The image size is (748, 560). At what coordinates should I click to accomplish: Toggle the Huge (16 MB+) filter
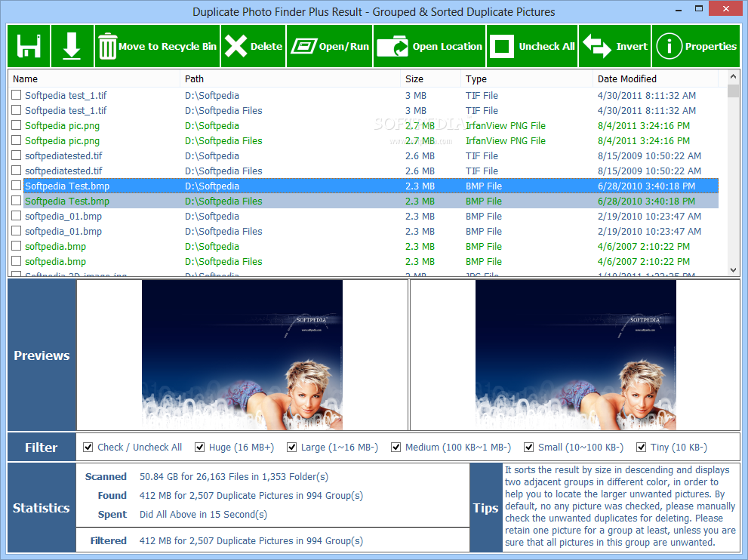click(x=199, y=447)
